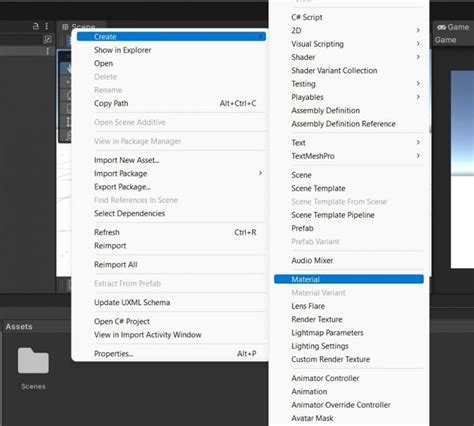Choose Shader Variant Collection
The height and width of the screenshot is (426, 474).
(x=349, y=71)
